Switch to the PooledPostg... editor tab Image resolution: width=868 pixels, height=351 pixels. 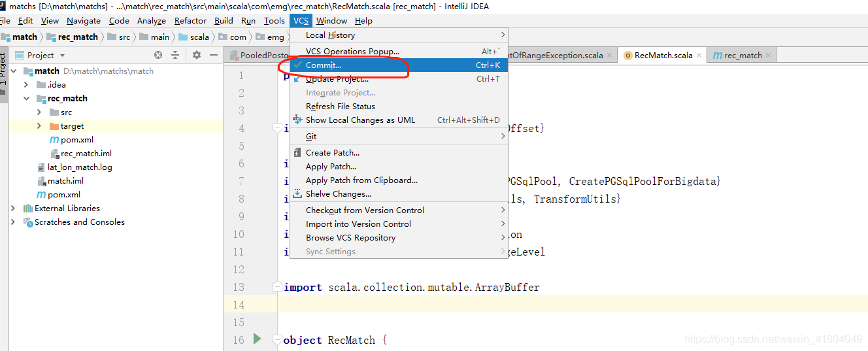(257, 56)
